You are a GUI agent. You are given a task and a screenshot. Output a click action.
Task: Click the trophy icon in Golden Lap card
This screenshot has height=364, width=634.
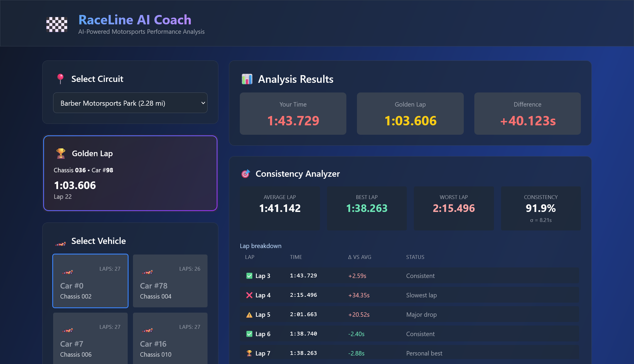[61, 153]
